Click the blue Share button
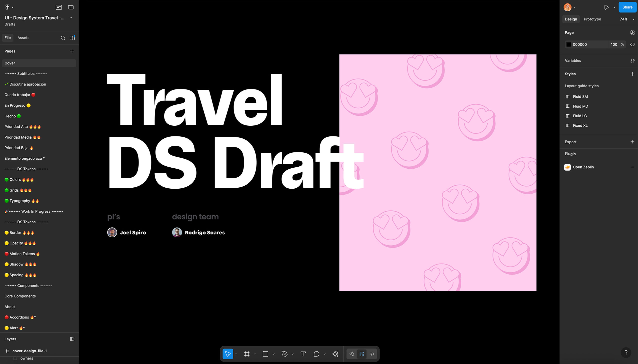 pos(627,7)
